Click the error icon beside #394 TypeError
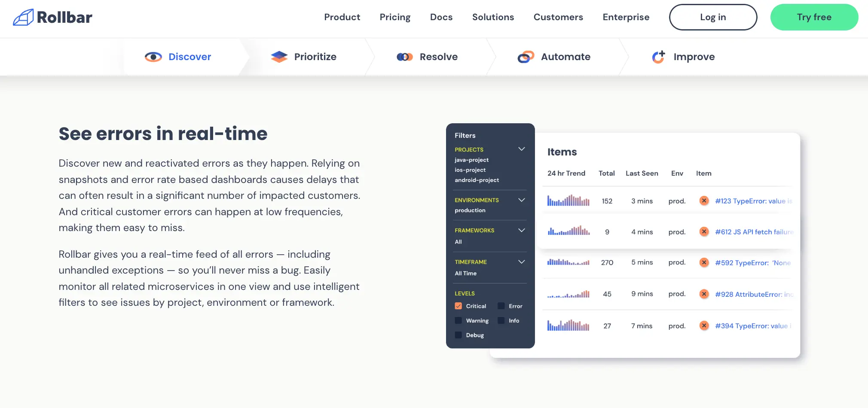Image resolution: width=868 pixels, height=408 pixels. [704, 326]
